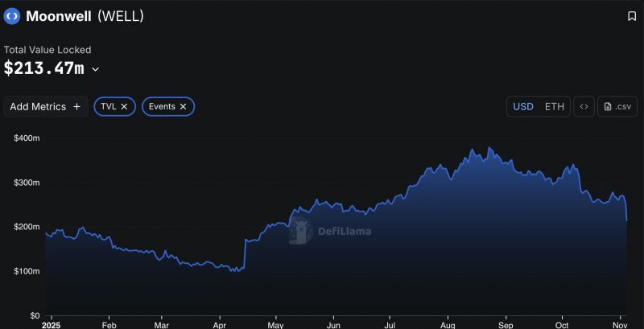This screenshot has width=644, height=329.
Task: Click the Apr x-axis label
Action: click(220, 325)
